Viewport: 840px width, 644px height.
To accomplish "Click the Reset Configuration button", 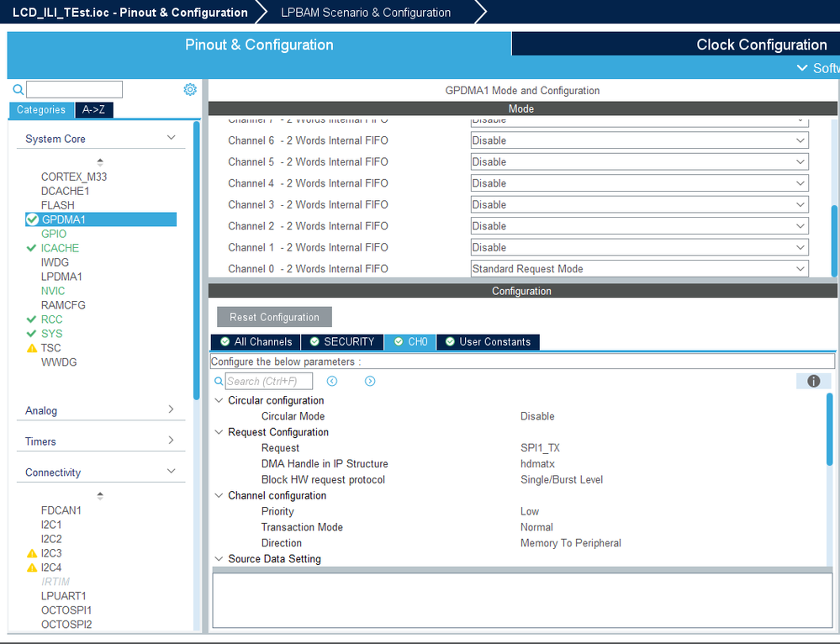I will 274,317.
